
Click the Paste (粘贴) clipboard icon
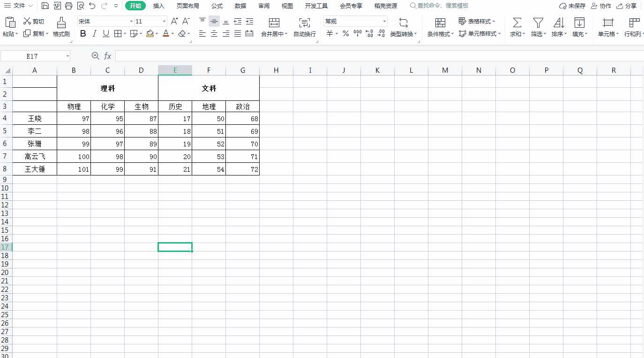(x=10, y=23)
